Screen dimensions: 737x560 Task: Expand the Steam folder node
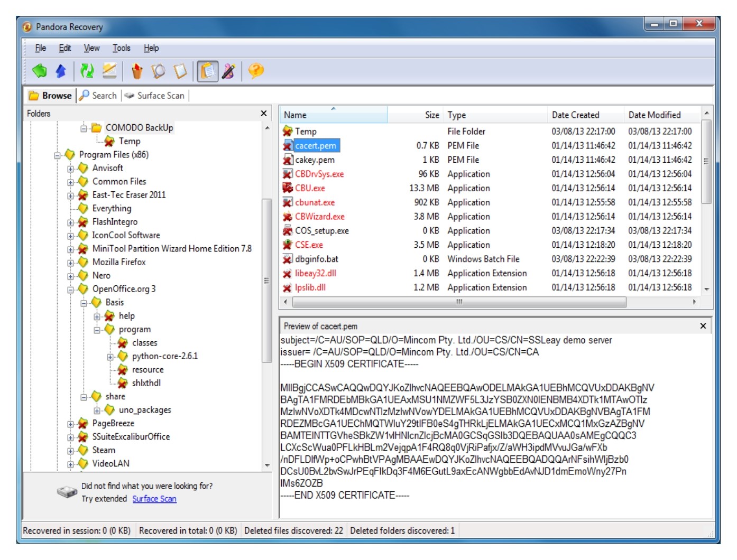tap(70, 451)
